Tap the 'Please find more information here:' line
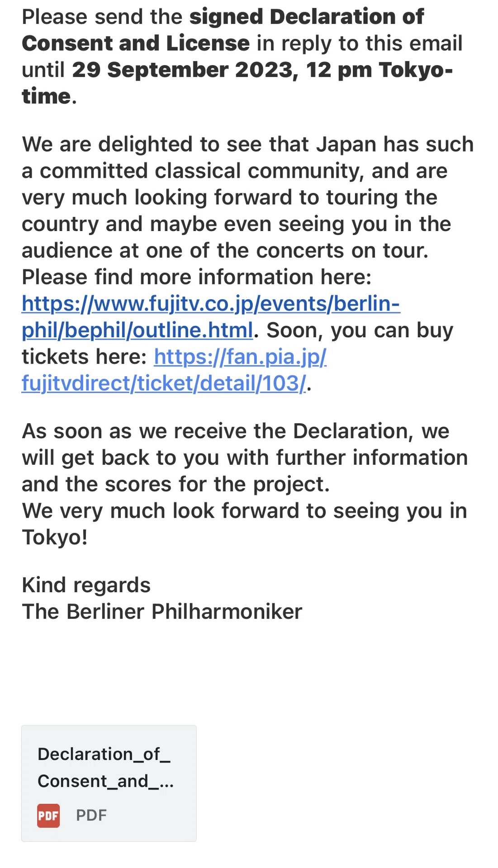Viewport: 498px width, 868px height. (x=196, y=277)
